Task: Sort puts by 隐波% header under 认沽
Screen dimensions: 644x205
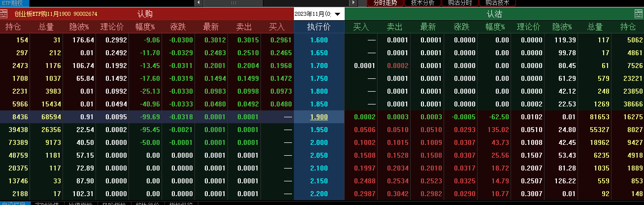Action: click(x=562, y=27)
